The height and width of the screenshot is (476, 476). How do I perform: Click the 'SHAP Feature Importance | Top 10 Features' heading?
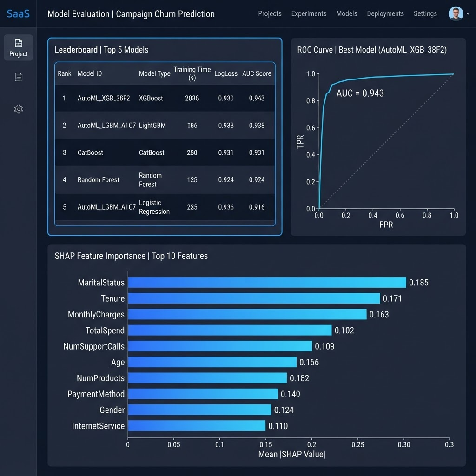(x=131, y=256)
